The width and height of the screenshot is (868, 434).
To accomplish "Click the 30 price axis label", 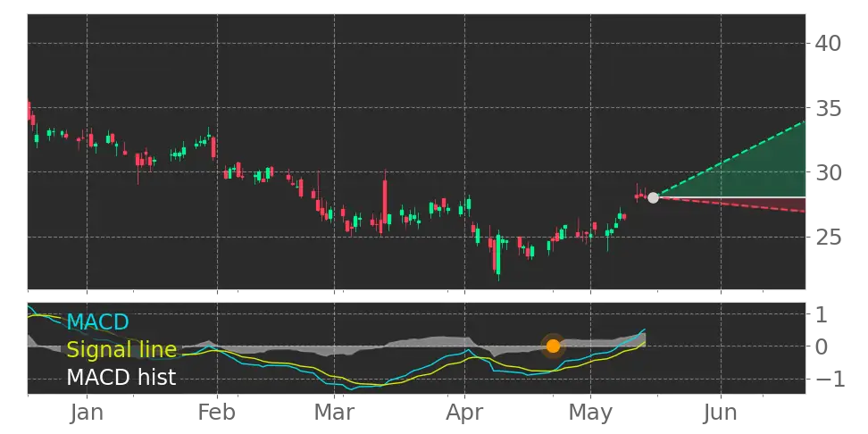I will pyautogui.click(x=828, y=172).
